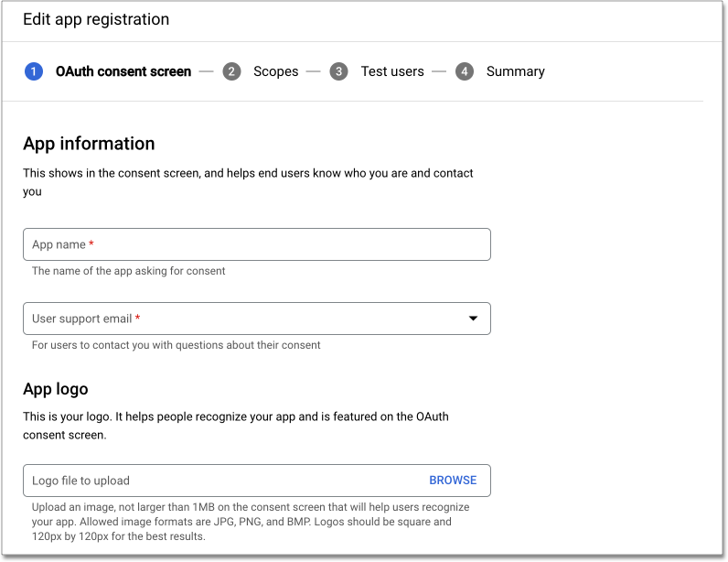
Task: Click the step 2 number circle
Action: [231, 71]
